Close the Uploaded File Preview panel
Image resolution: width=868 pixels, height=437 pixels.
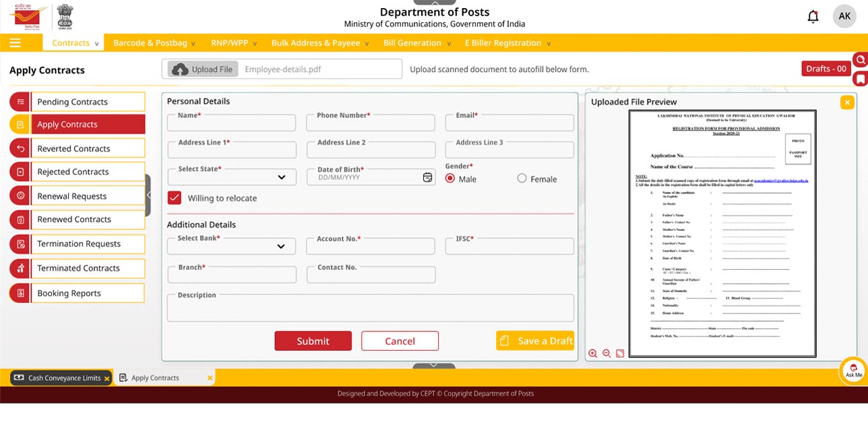[847, 102]
